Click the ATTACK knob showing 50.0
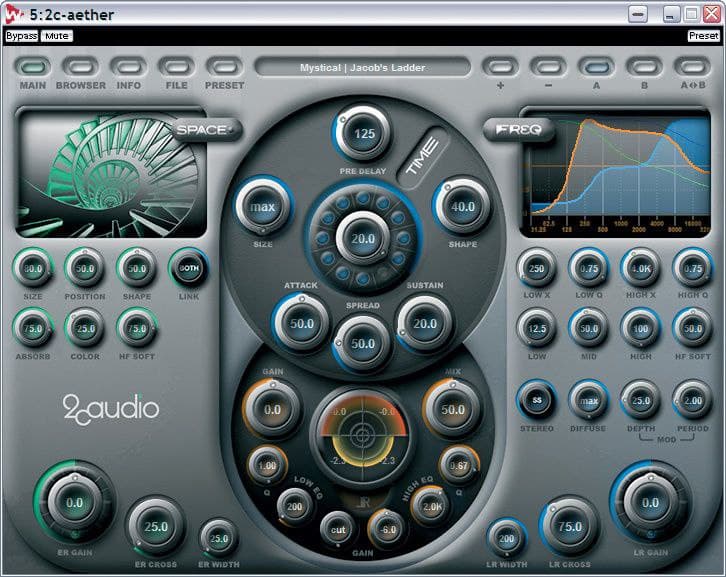 tap(301, 323)
